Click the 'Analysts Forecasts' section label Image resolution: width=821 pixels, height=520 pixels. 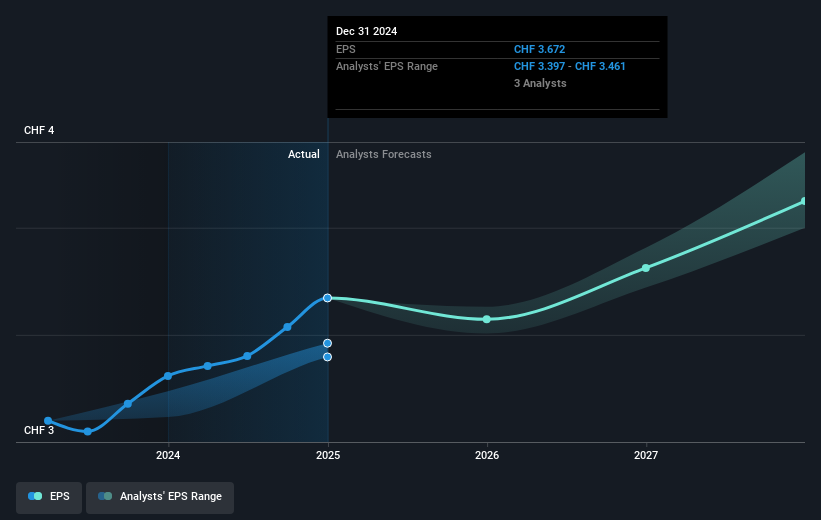pyautogui.click(x=384, y=154)
